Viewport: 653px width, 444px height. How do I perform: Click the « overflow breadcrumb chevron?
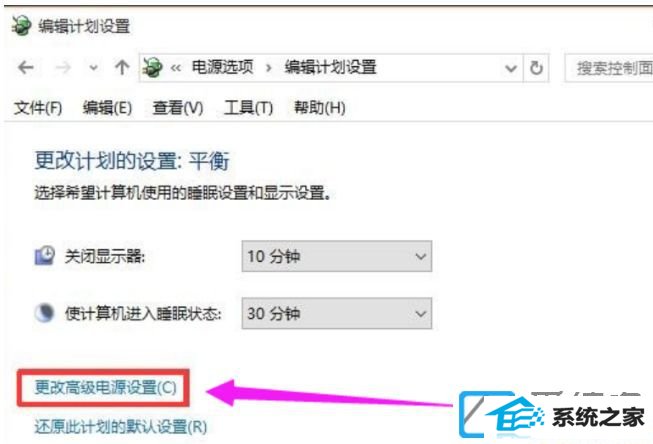click(x=176, y=68)
